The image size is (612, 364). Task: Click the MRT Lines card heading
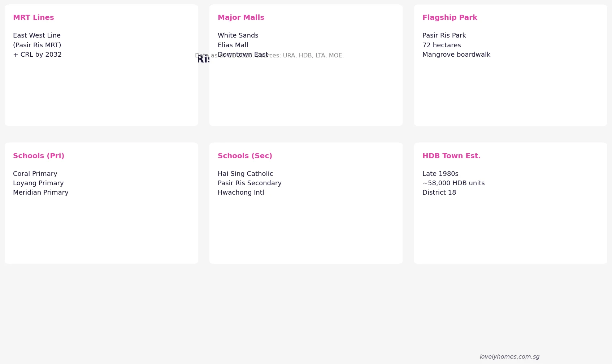[x=34, y=18]
